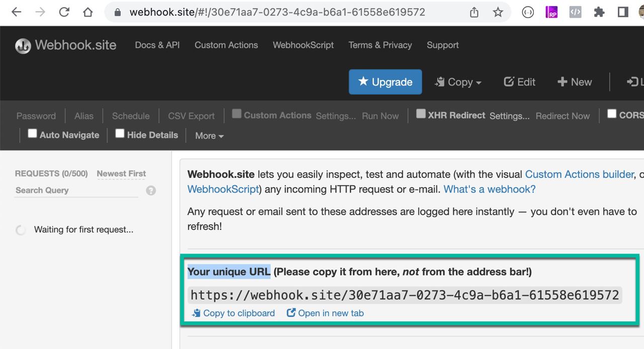
Task: Toggle the Auto Navigate checkbox
Action: (32, 134)
